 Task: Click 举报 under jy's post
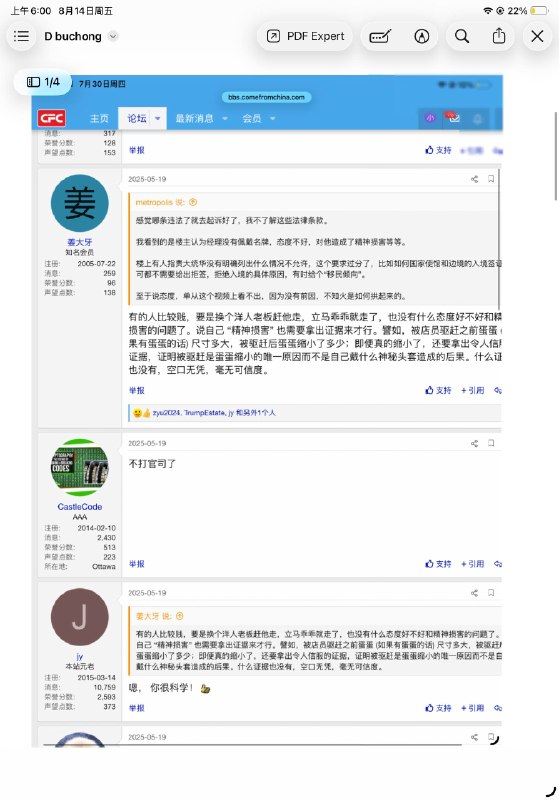[x=137, y=708]
